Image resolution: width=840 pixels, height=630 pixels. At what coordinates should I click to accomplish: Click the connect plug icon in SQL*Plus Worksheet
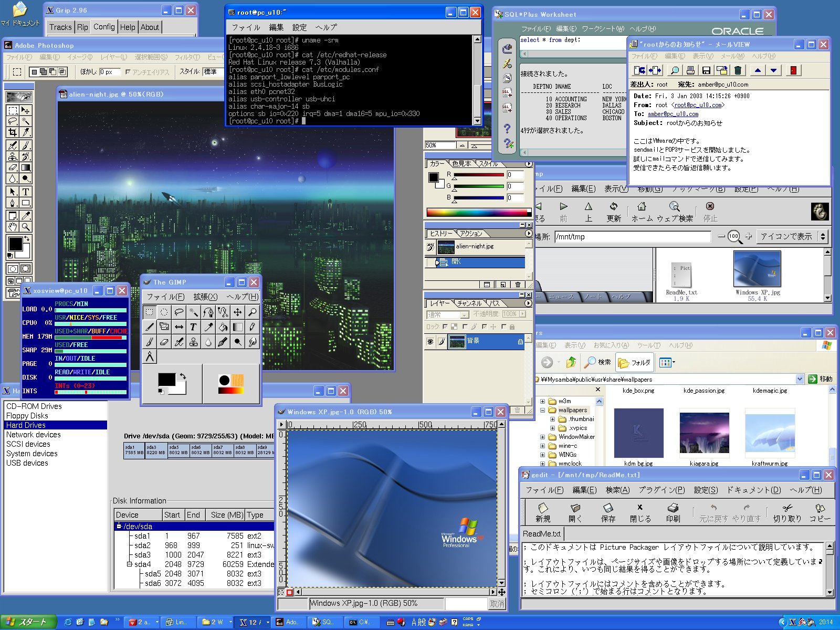tap(507, 49)
